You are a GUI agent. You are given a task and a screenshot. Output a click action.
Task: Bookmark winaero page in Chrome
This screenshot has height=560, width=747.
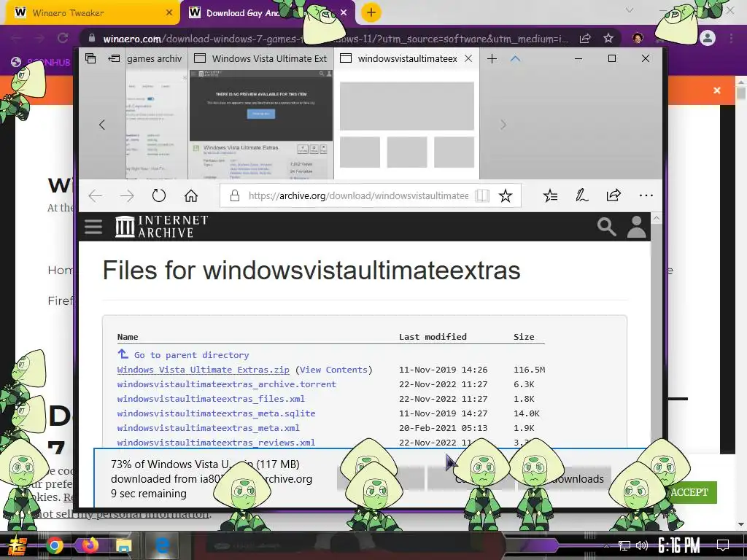point(608,39)
